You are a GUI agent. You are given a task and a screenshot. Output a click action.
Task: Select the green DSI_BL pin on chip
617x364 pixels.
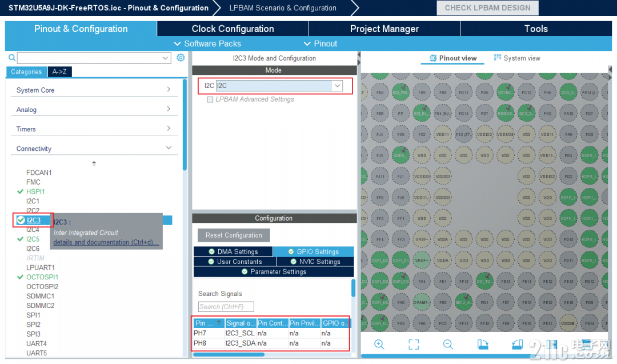click(x=422, y=113)
